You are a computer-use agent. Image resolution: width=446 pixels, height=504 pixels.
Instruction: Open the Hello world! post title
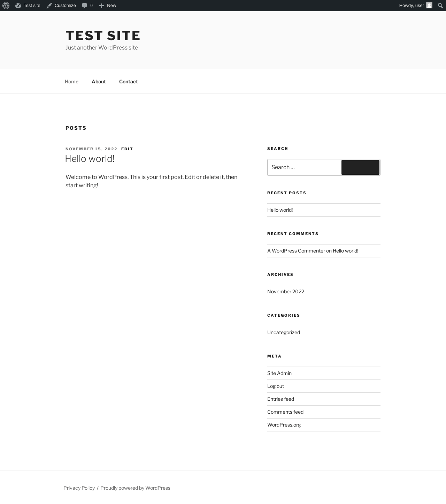(x=90, y=159)
